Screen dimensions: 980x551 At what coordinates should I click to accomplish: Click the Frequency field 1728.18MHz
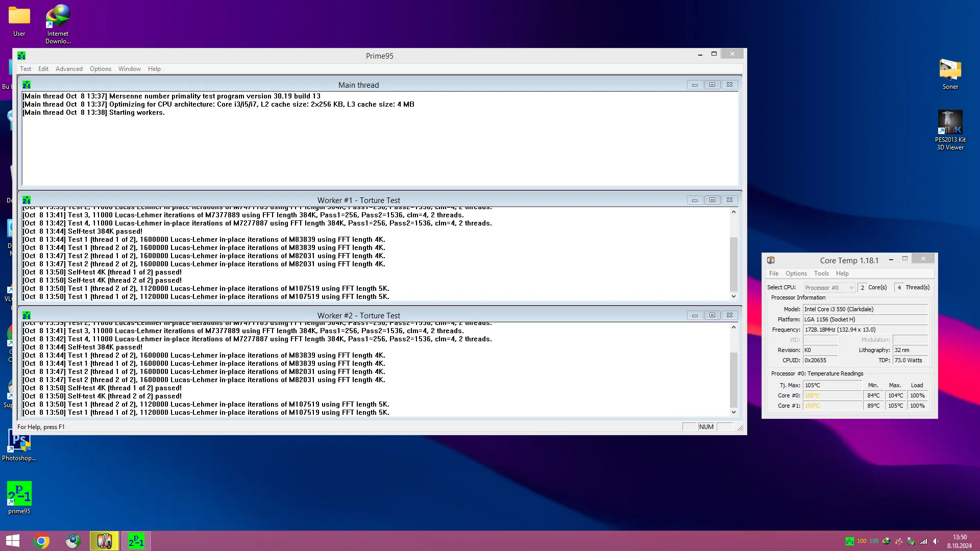[865, 330]
